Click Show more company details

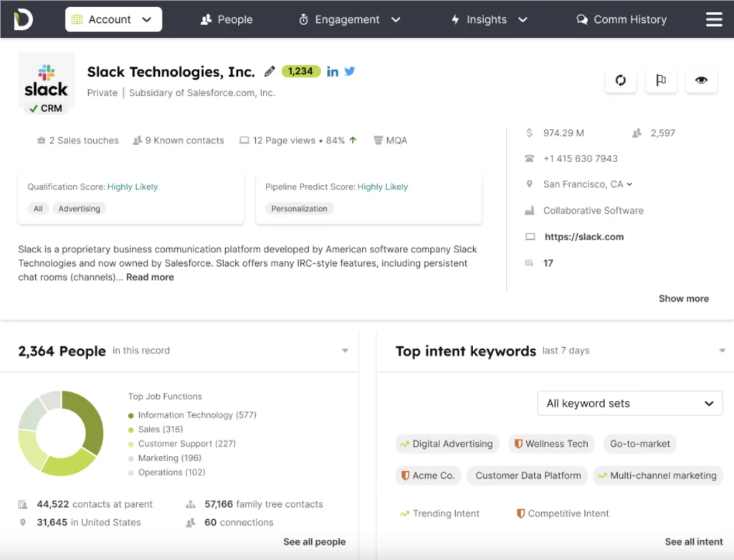(x=683, y=299)
